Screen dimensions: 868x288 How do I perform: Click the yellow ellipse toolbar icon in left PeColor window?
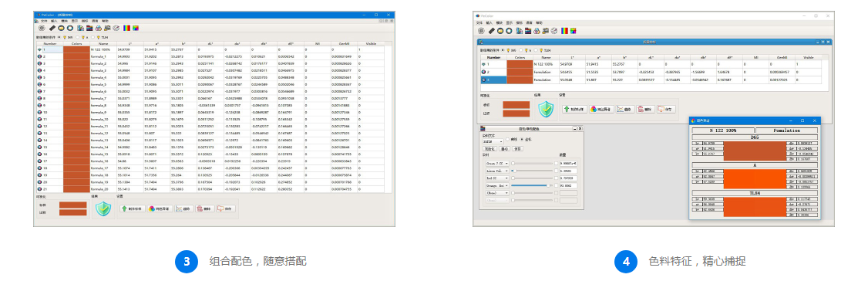click(61, 29)
